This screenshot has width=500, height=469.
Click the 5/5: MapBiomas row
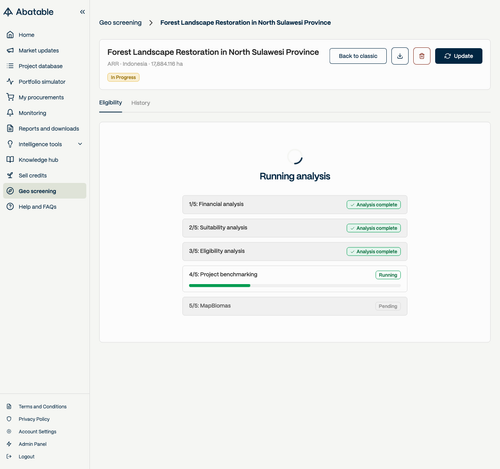pos(295,306)
